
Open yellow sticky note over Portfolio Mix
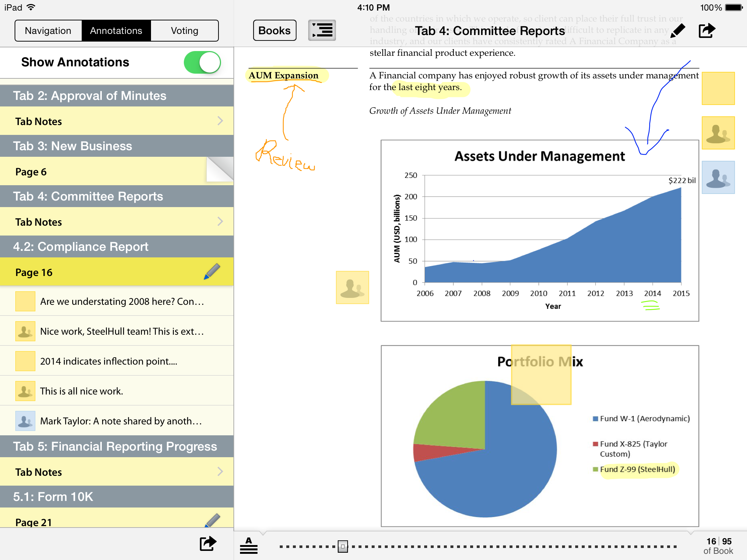(541, 375)
